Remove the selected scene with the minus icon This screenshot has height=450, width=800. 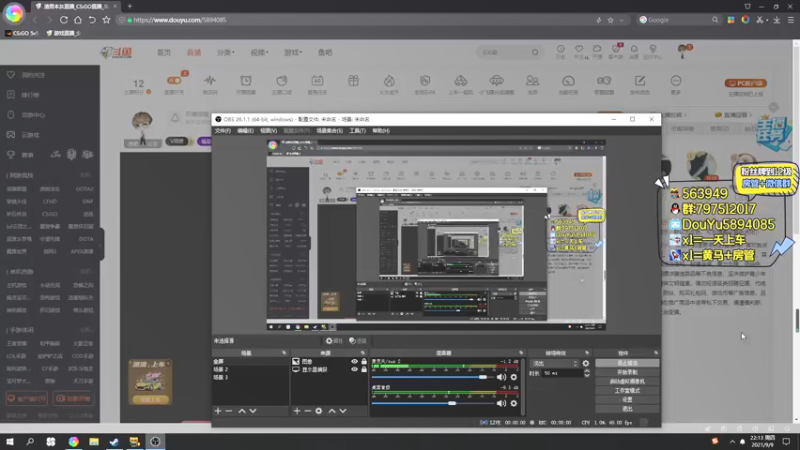[229, 411]
